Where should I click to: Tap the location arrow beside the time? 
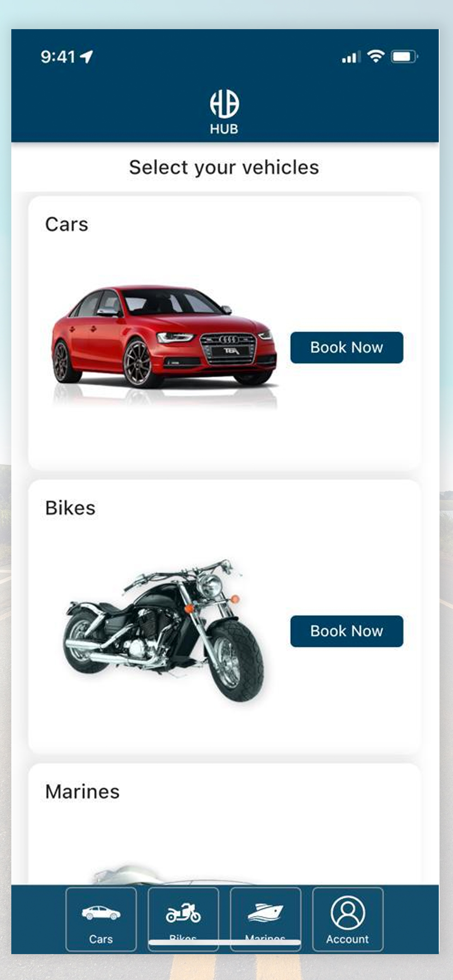click(86, 57)
